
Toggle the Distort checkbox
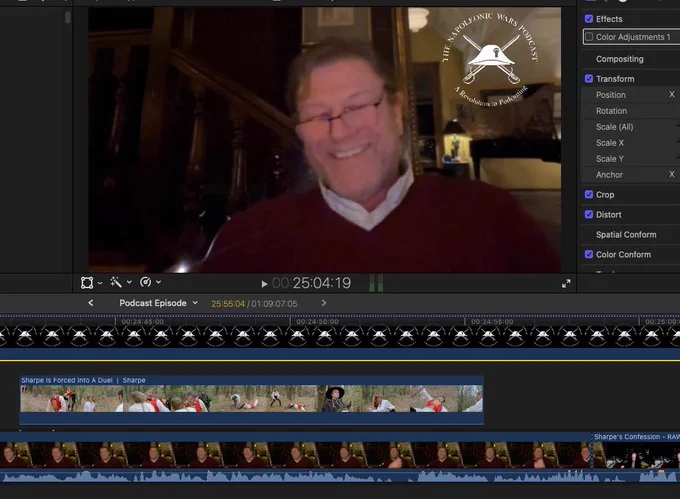click(x=588, y=215)
